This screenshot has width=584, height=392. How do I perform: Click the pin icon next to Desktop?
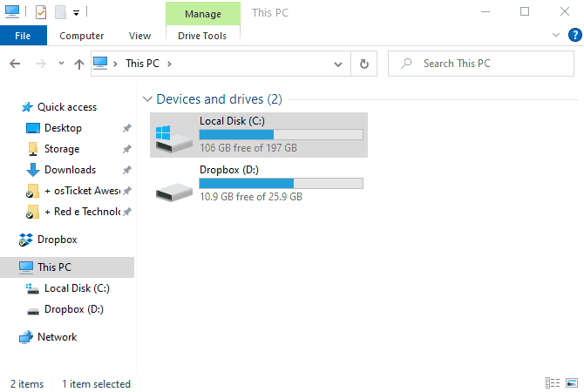[127, 128]
